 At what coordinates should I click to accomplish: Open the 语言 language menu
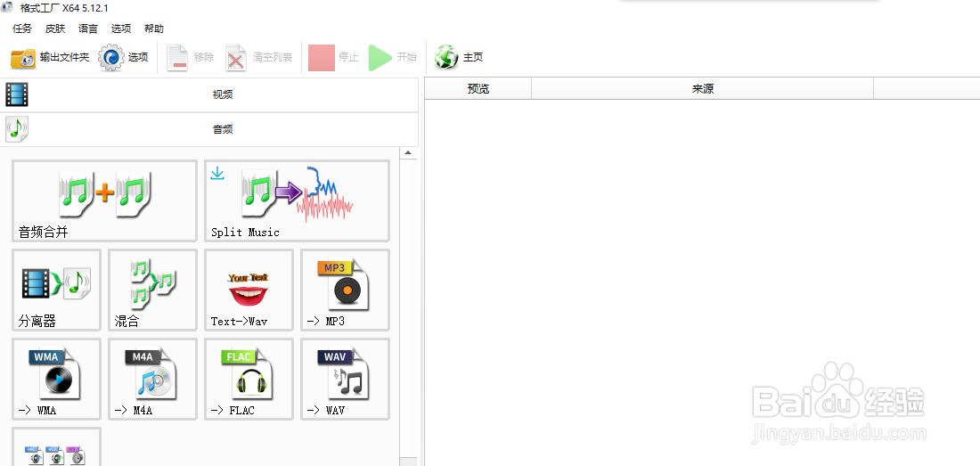[x=88, y=29]
